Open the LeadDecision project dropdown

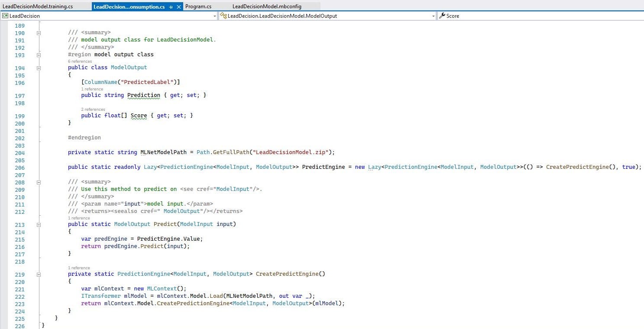tap(214, 16)
